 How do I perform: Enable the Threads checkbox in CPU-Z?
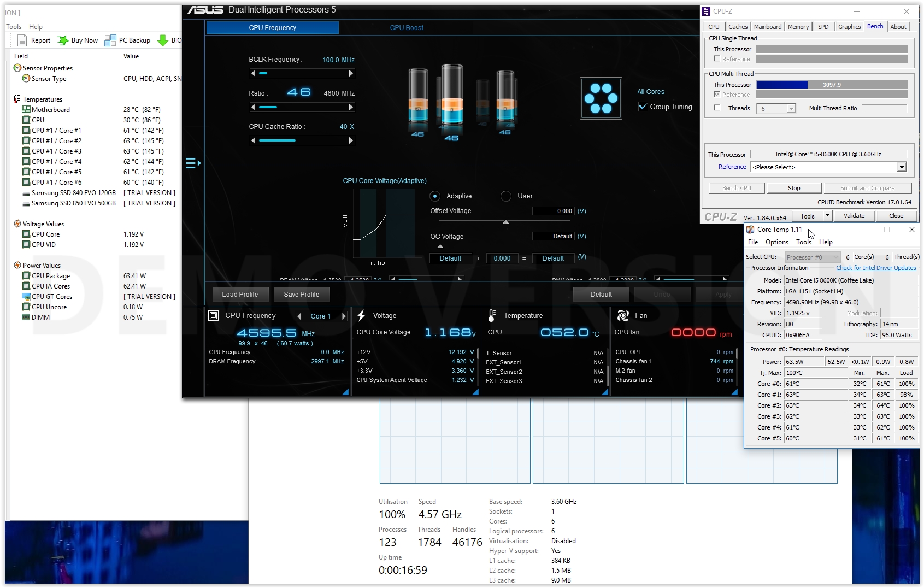pyautogui.click(x=717, y=108)
